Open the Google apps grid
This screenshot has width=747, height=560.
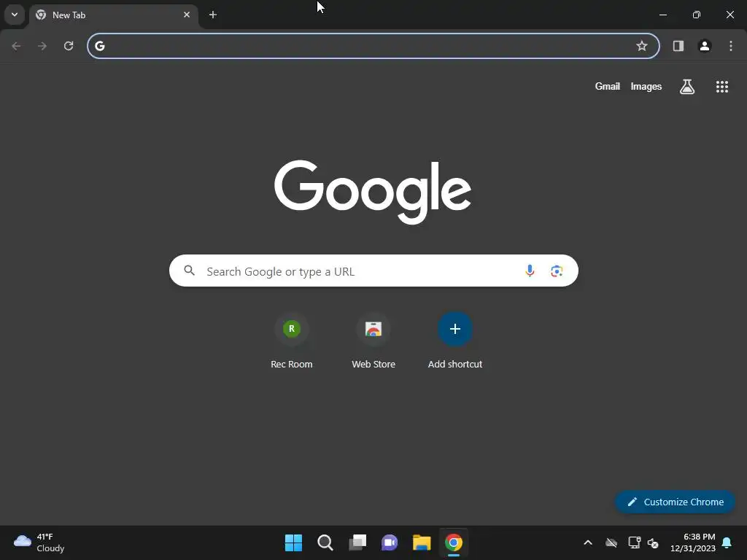721,86
